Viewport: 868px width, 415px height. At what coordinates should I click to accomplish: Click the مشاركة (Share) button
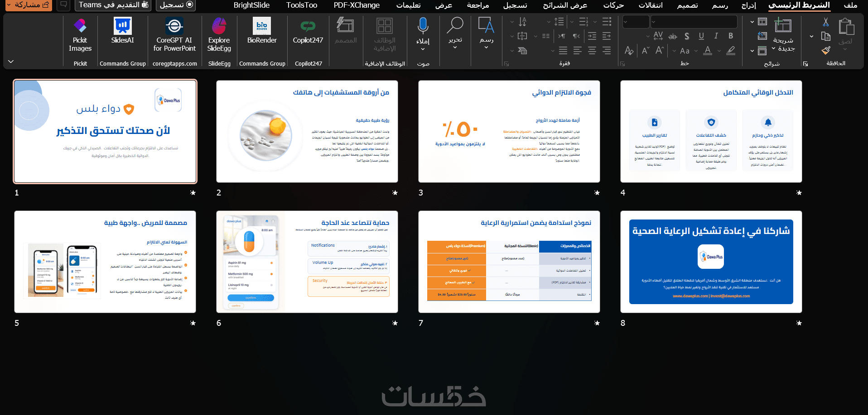[29, 5]
